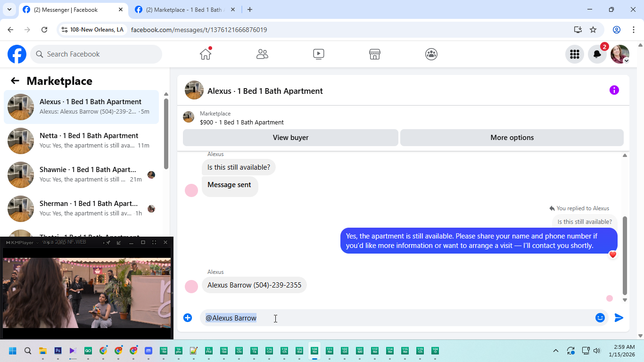Image resolution: width=644 pixels, height=362 pixels.
Task: Click the listing $900 - 1 Bed 1 Bath Apartment
Action: tap(242, 122)
